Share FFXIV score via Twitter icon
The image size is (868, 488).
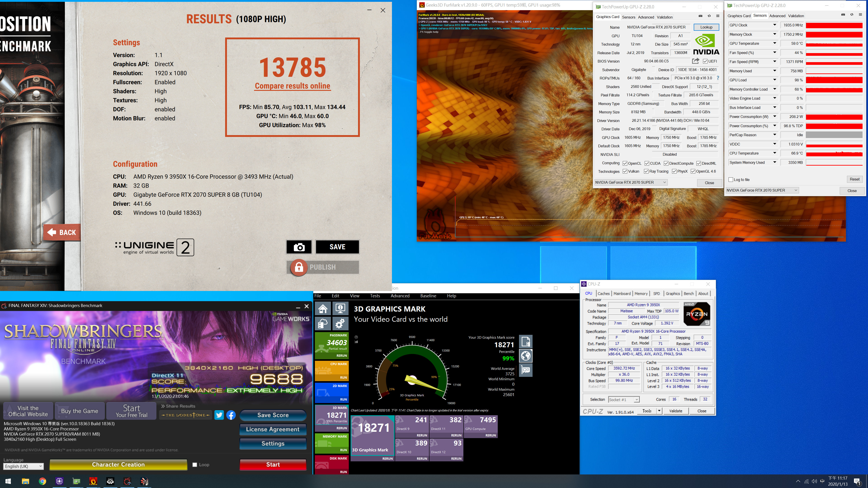coord(219,415)
